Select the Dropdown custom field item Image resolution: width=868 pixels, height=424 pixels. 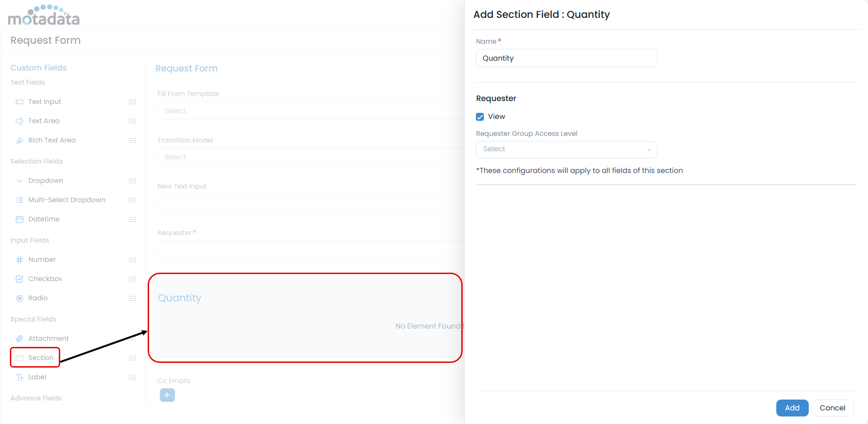pyautogui.click(x=46, y=181)
